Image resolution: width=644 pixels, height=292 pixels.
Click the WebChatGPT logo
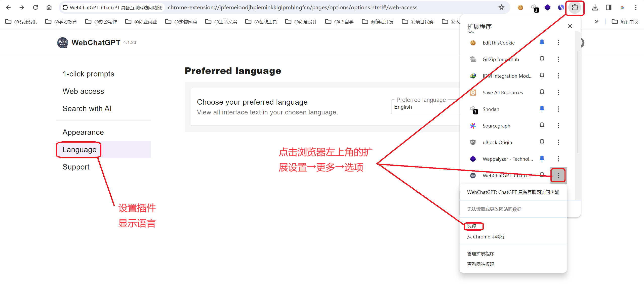[x=62, y=43]
